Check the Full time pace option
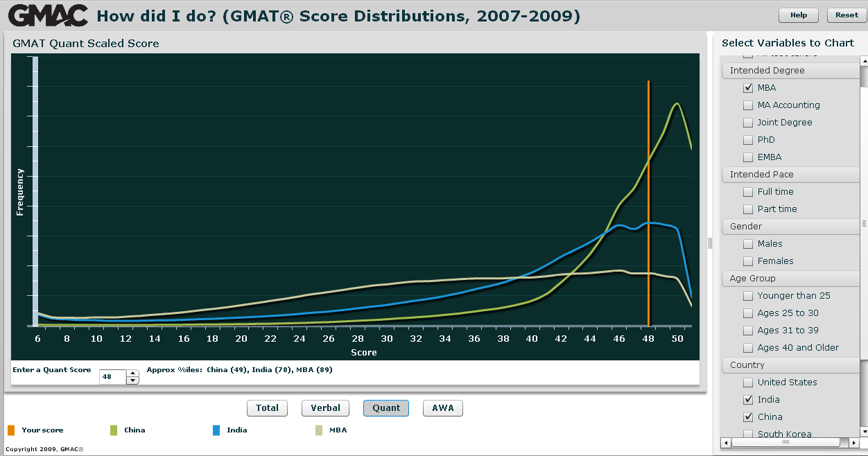The image size is (868, 456). (x=748, y=192)
